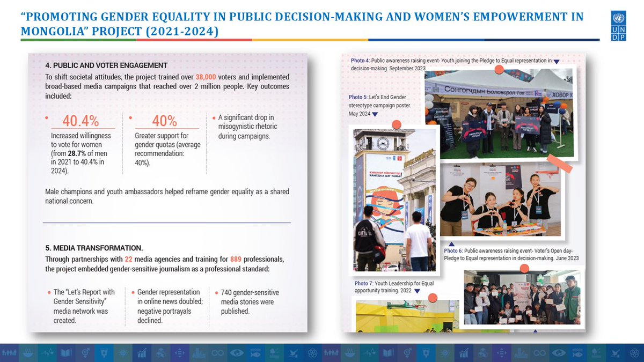Image resolution: width=644 pixels, height=362 pixels.
Task: Select the stacked cubes Industry icon, left footer strip
Action: click(x=161, y=352)
